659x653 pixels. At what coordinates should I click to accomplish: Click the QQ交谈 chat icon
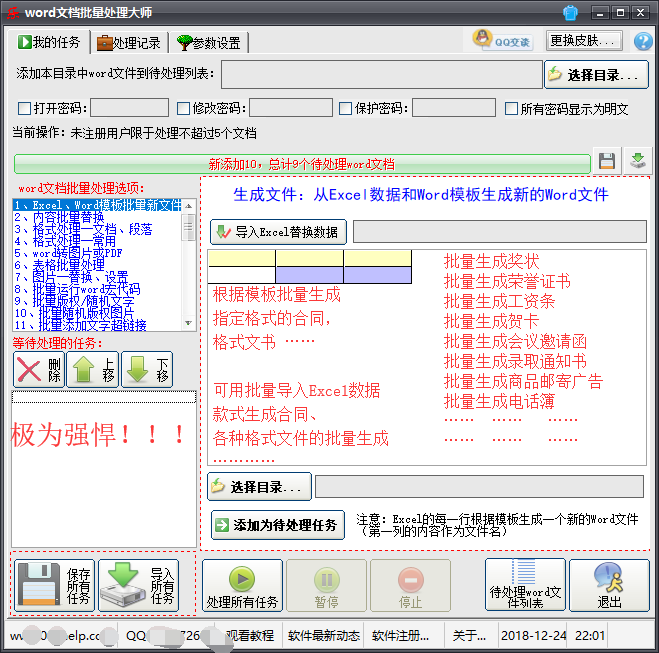point(503,40)
